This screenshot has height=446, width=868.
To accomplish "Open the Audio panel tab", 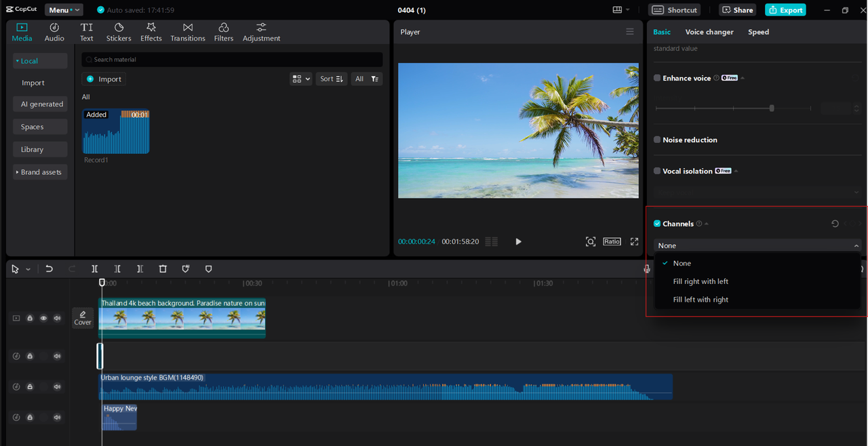I will [x=54, y=32].
